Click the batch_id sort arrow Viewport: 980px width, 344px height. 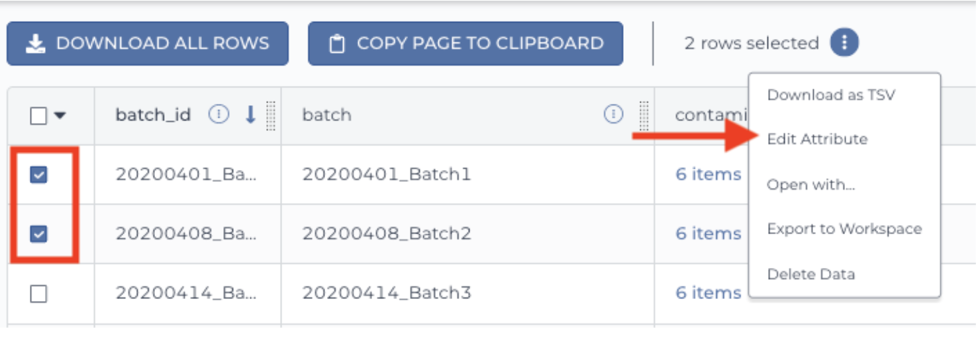pyautogui.click(x=250, y=115)
